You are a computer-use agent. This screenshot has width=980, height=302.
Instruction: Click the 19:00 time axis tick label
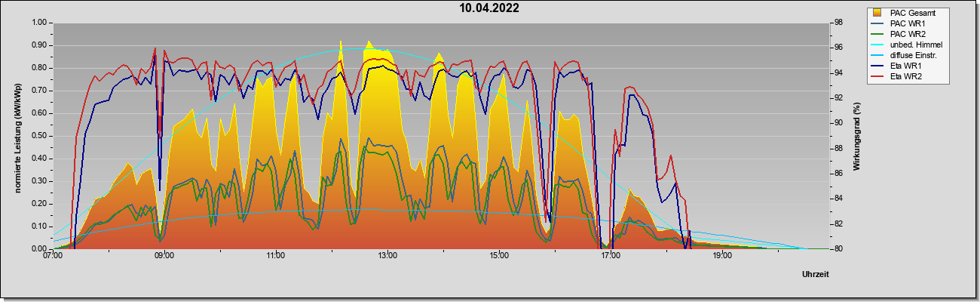point(722,256)
